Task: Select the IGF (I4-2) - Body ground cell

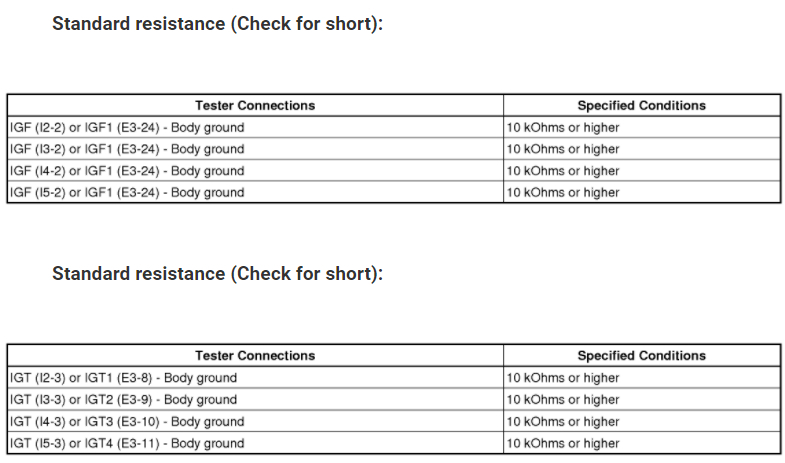Action: pos(126,171)
